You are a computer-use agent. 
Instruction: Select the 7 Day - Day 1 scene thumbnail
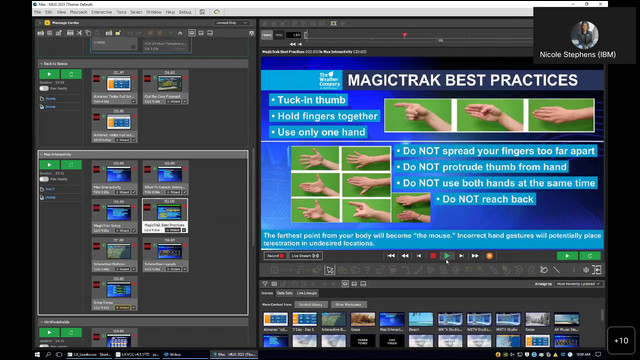click(x=304, y=319)
